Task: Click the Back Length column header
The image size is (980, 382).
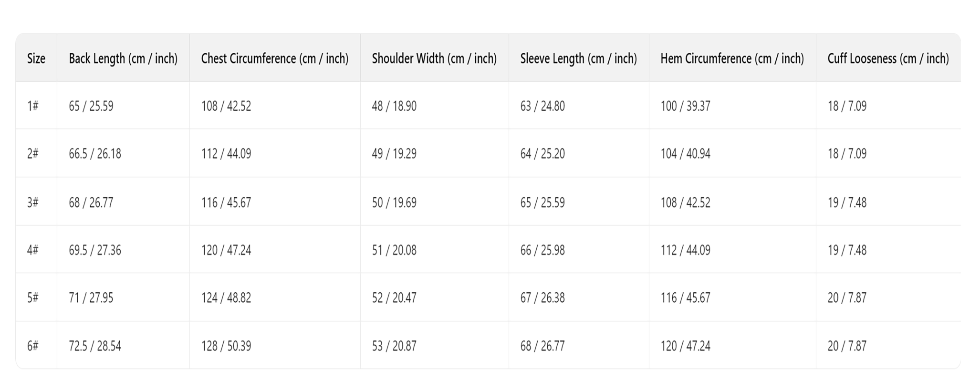Action: (x=123, y=58)
